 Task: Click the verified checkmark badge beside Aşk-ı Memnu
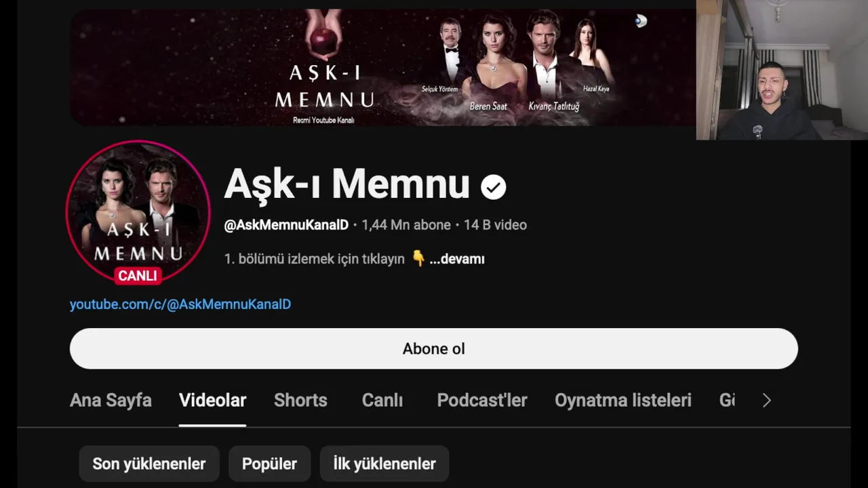coord(494,186)
